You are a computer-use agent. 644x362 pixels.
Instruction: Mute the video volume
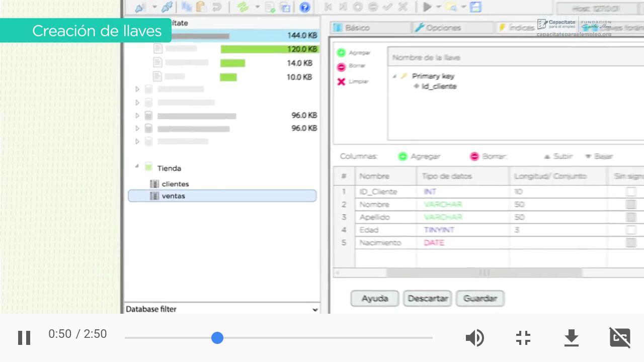[x=474, y=338]
